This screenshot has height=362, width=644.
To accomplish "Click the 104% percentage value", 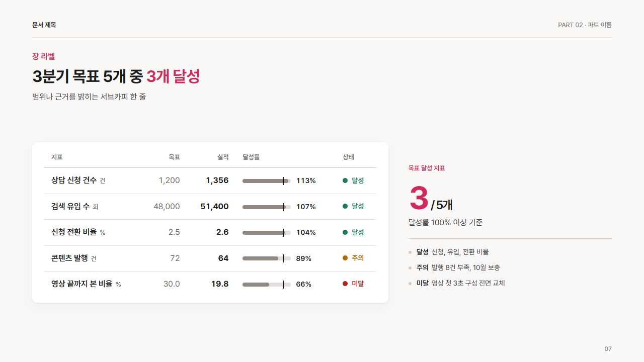I will tap(306, 232).
